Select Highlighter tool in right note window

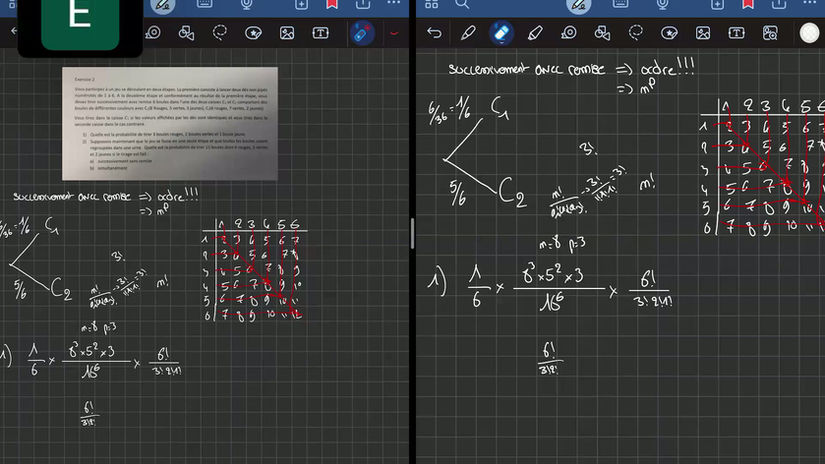click(x=535, y=33)
